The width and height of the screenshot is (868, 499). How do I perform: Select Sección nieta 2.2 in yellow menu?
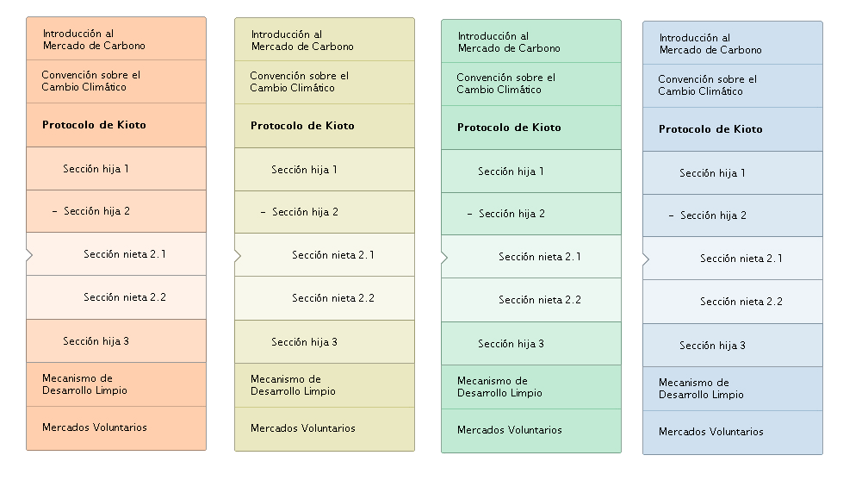325,298
